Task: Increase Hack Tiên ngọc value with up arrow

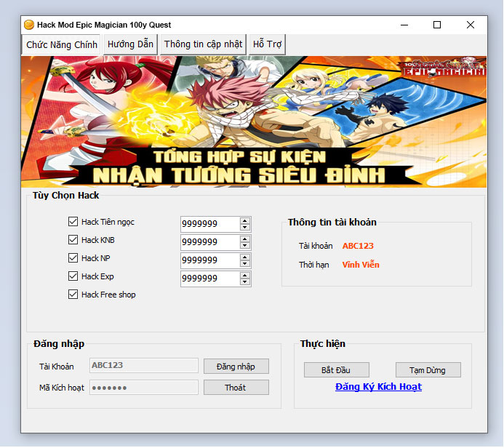Action: pyautogui.click(x=245, y=220)
